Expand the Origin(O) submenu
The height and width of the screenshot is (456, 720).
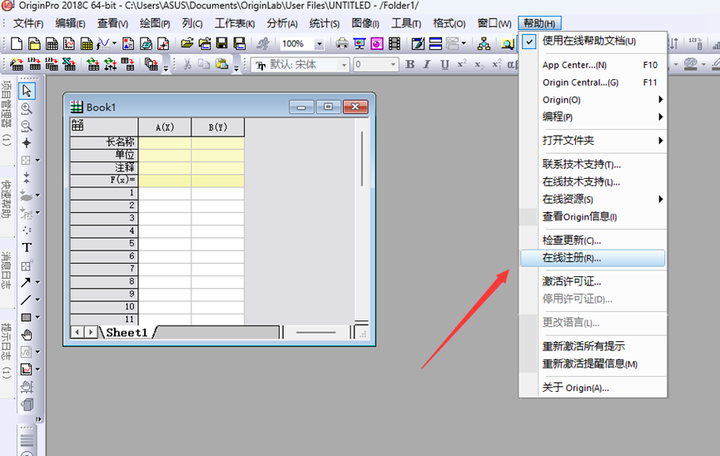592,100
